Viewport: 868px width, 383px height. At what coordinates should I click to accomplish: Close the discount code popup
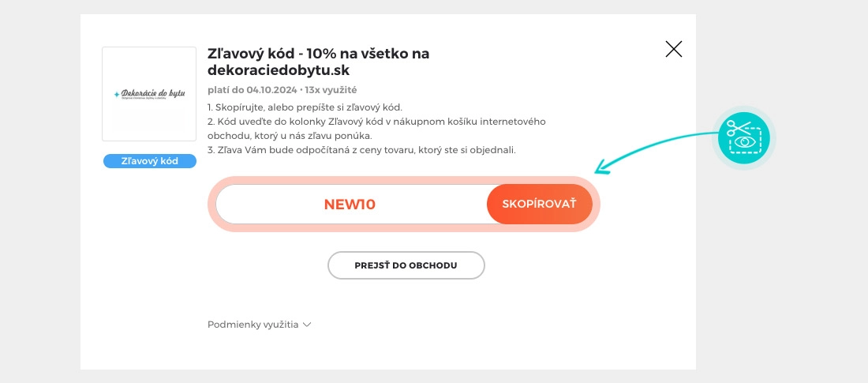[x=673, y=50]
